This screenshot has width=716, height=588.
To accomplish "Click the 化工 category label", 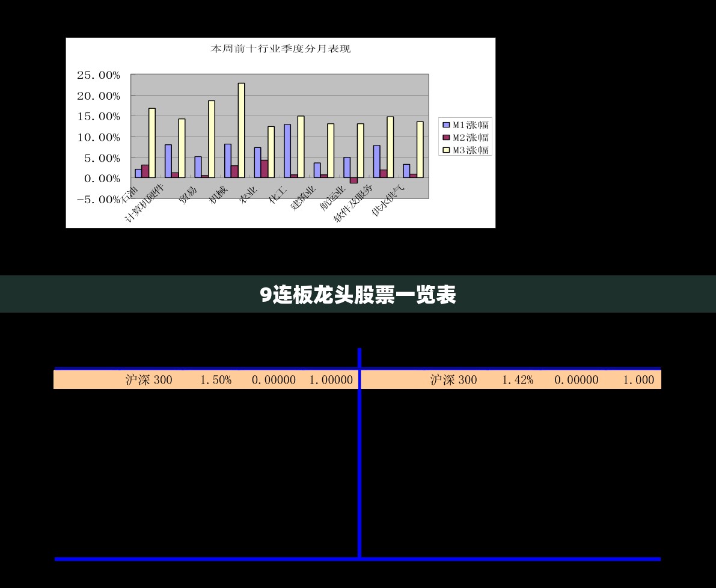I will click(278, 194).
